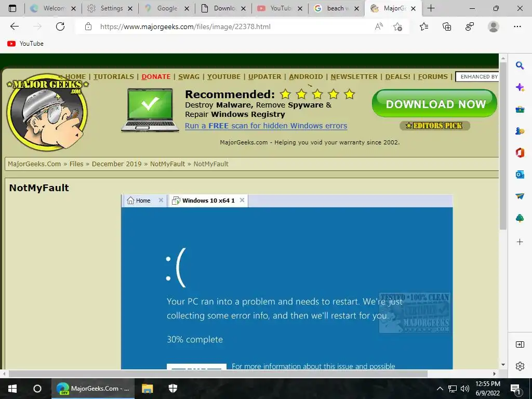This screenshot has height=399, width=532.
Task: Open the NEWSLETTER link
Action: coord(354,77)
